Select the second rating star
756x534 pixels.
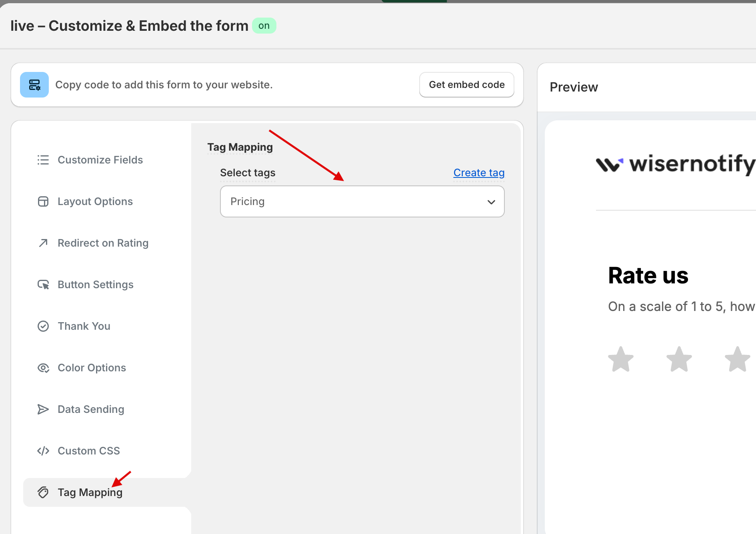pyautogui.click(x=679, y=359)
